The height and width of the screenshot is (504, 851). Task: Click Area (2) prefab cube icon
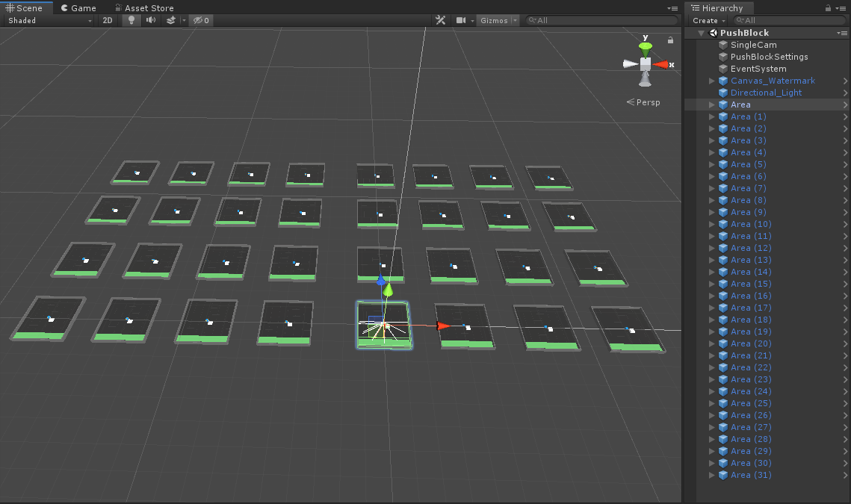(723, 128)
